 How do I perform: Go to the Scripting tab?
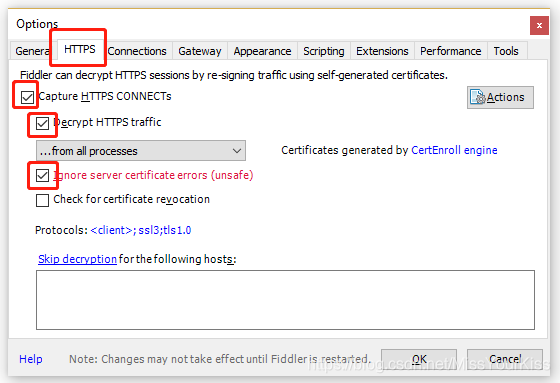click(x=324, y=51)
